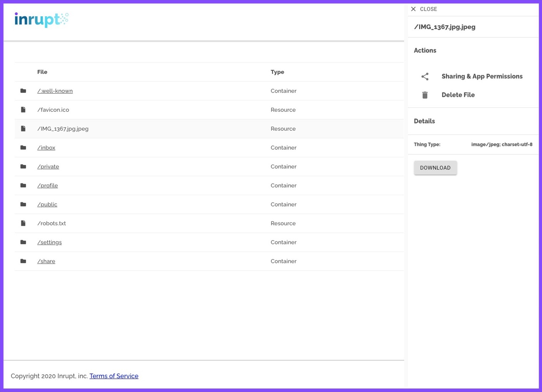This screenshot has width=542, height=392.
Task: Click the trash can icon for Delete File
Action: 425,95
